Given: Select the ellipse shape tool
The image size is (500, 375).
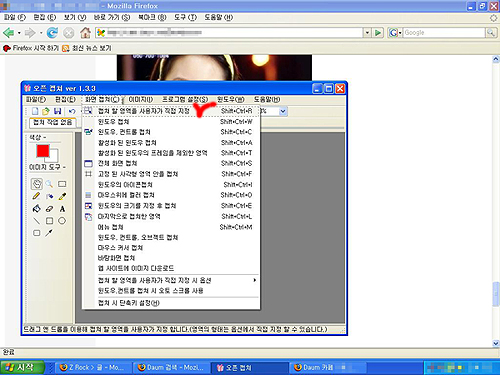Looking at the screenshot, I should (62, 221).
